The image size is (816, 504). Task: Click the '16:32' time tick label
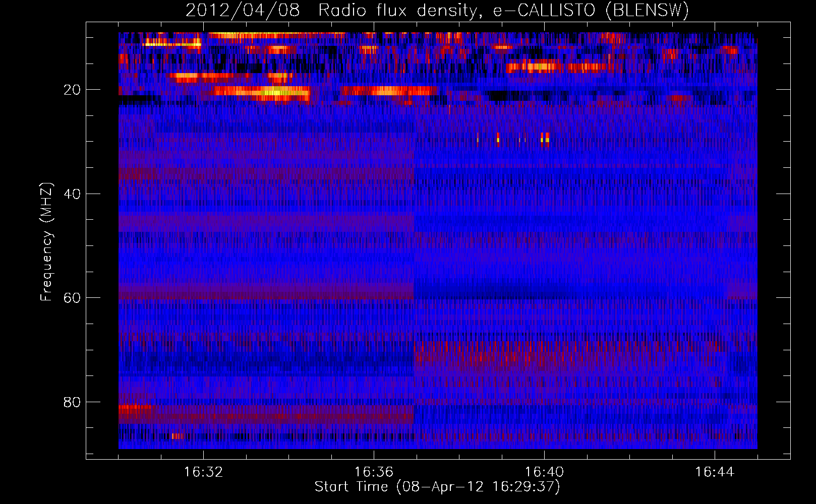click(203, 472)
